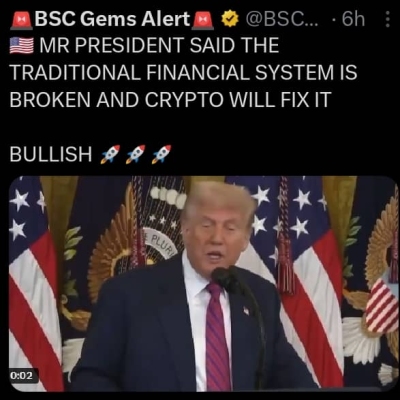The image size is (400, 400).
Task: Click the first rocket emoji after BULLISH
Action: coord(110,154)
